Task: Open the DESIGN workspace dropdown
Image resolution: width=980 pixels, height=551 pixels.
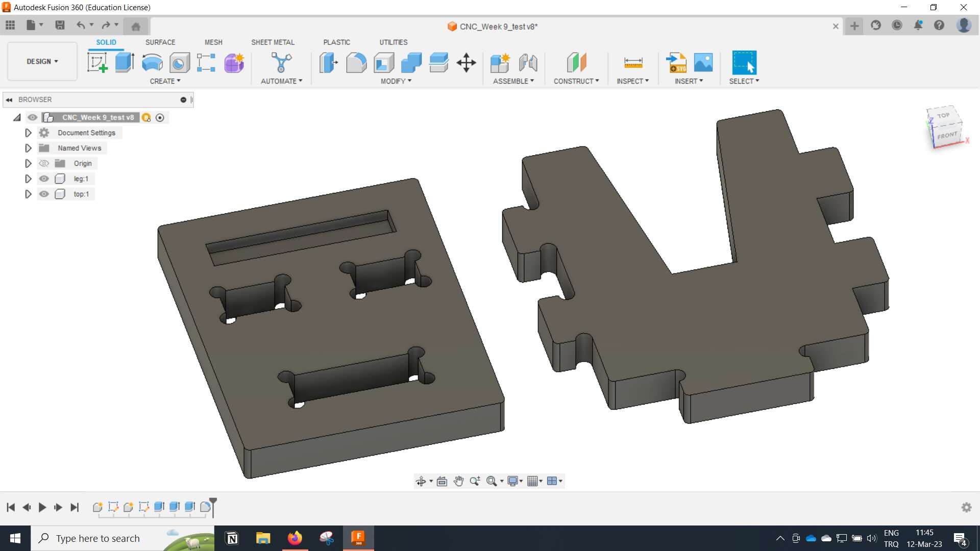Action: [42, 61]
